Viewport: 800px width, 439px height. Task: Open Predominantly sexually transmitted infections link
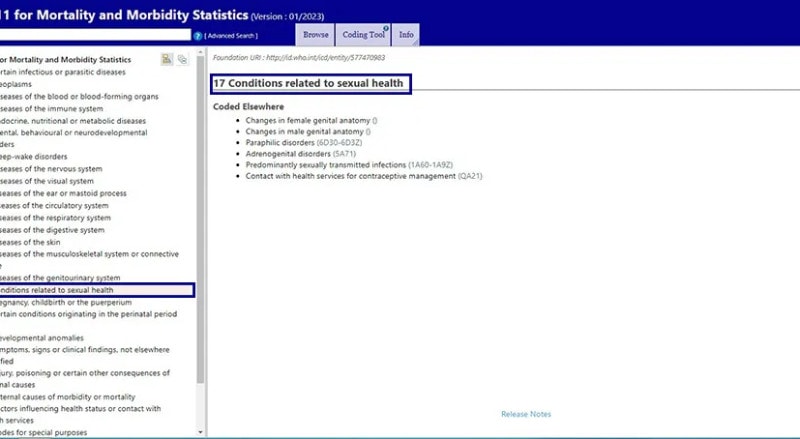[326, 164]
